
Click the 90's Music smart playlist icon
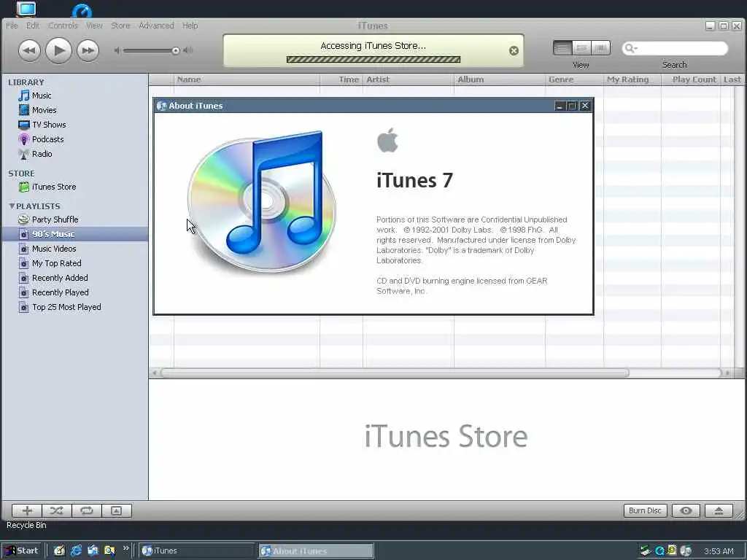[x=24, y=234]
